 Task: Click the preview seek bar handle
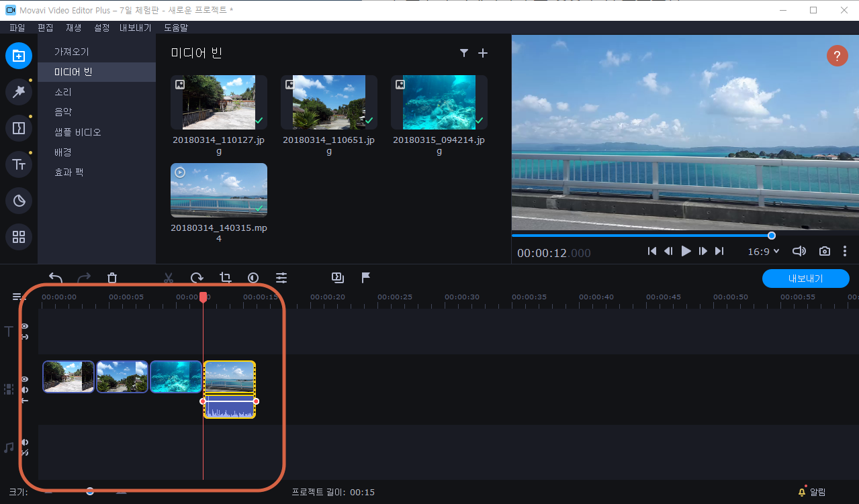771,236
